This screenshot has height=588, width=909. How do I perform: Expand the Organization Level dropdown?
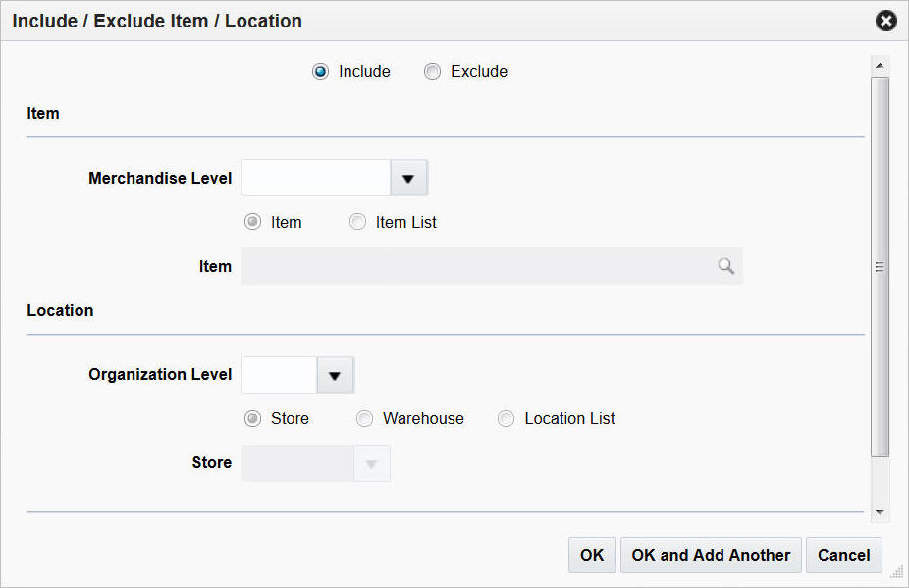335,375
